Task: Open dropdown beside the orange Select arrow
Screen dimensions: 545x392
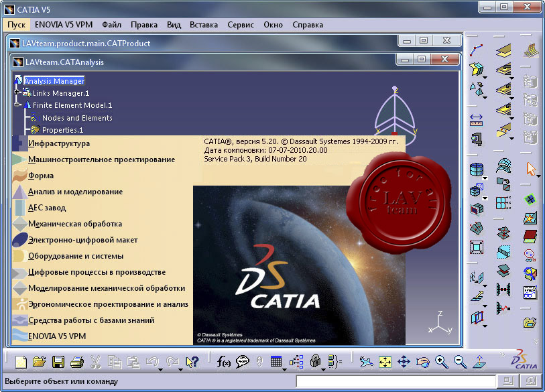Action: coord(538,176)
